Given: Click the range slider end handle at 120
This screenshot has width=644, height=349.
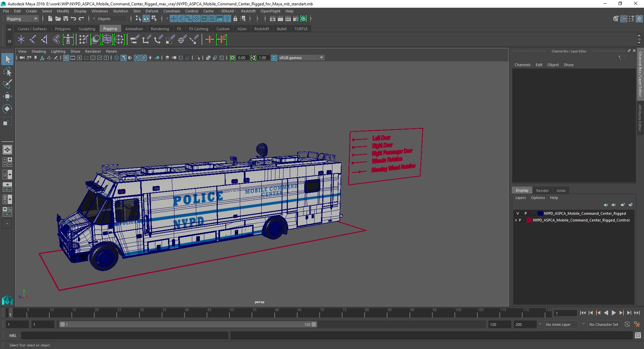Looking at the screenshot, I should point(314,325).
